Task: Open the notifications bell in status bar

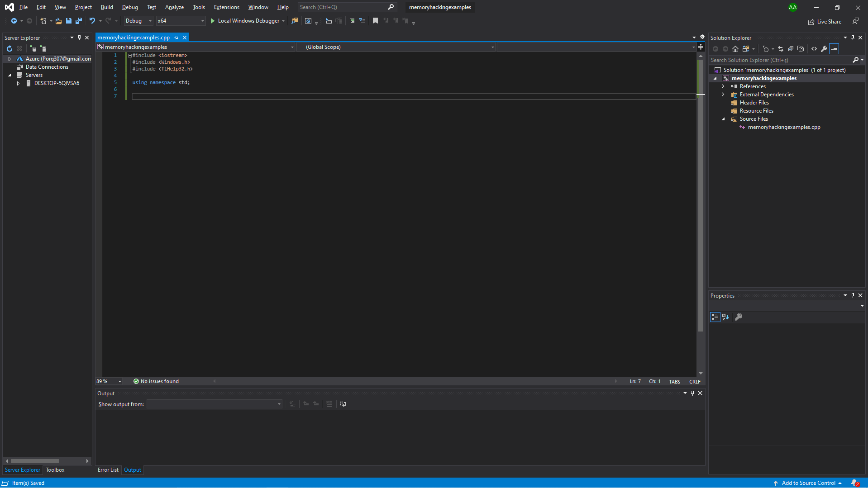Action: click(x=855, y=483)
